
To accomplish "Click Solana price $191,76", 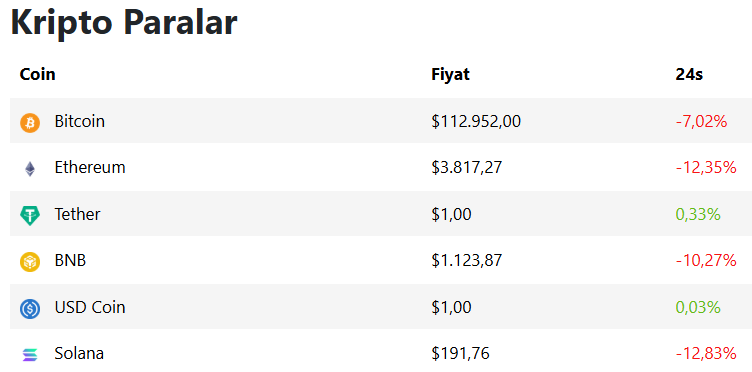I will [x=460, y=354].
